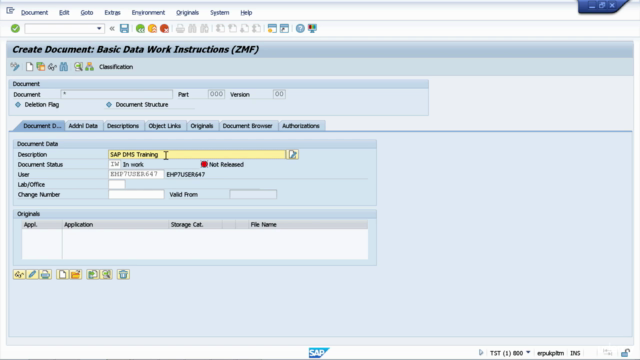Click the create shortcut icon in toolbar
This screenshot has width=640, height=360.
point(284,29)
